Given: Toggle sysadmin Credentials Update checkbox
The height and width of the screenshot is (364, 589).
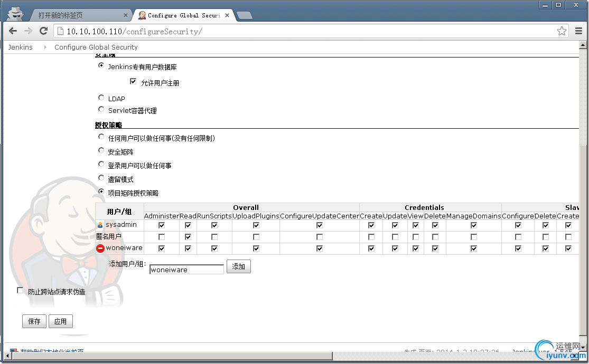Looking at the screenshot, I should tap(395, 225).
